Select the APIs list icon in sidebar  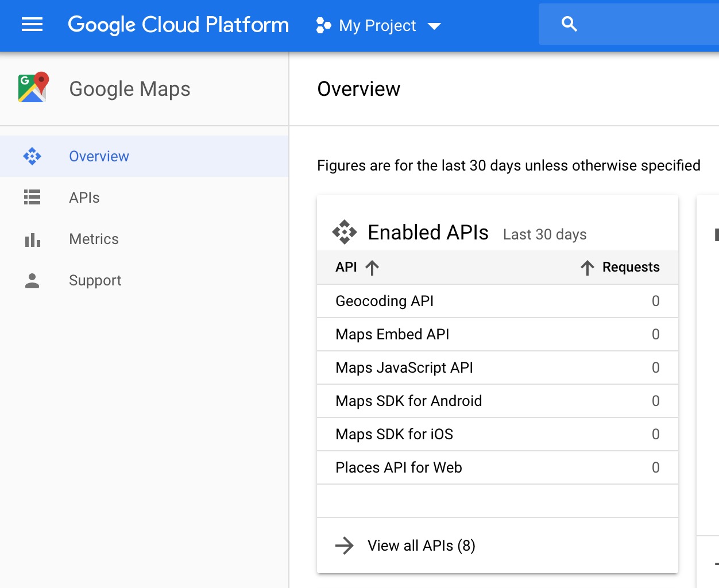(x=32, y=198)
